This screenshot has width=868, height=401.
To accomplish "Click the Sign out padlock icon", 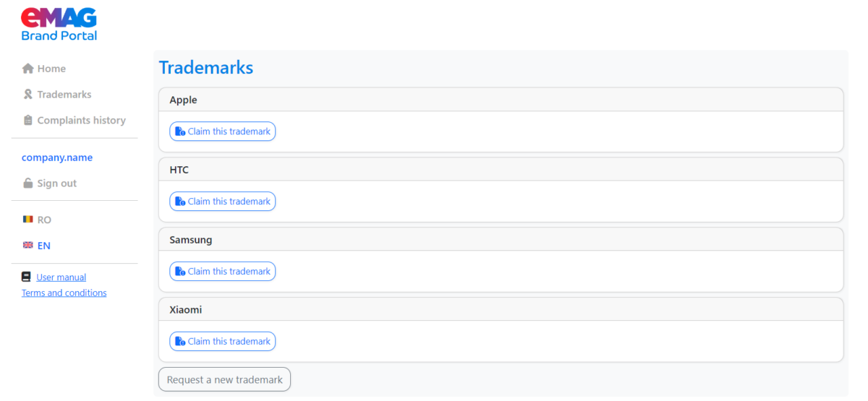I will coord(27,184).
